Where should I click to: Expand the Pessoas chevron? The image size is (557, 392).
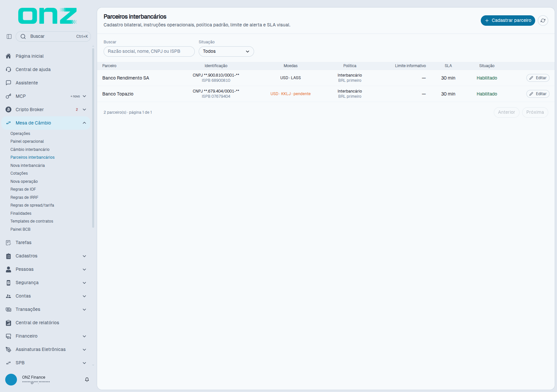tap(84, 269)
